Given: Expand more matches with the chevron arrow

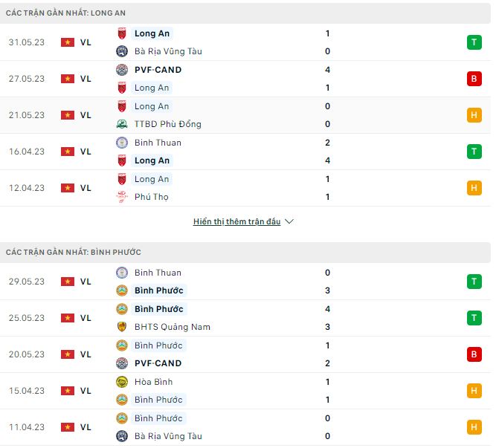Looking at the screenshot, I should click(x=289, y=221).
